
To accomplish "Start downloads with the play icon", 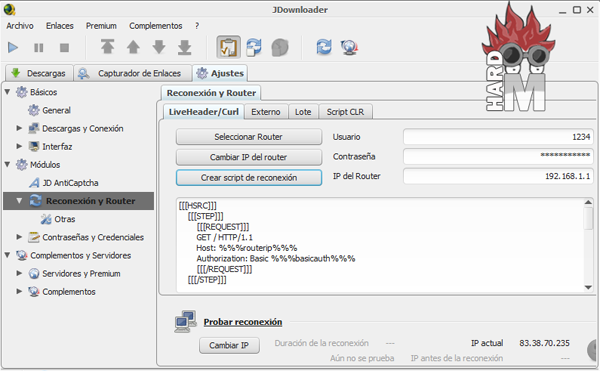I will [x=13, y=48].
